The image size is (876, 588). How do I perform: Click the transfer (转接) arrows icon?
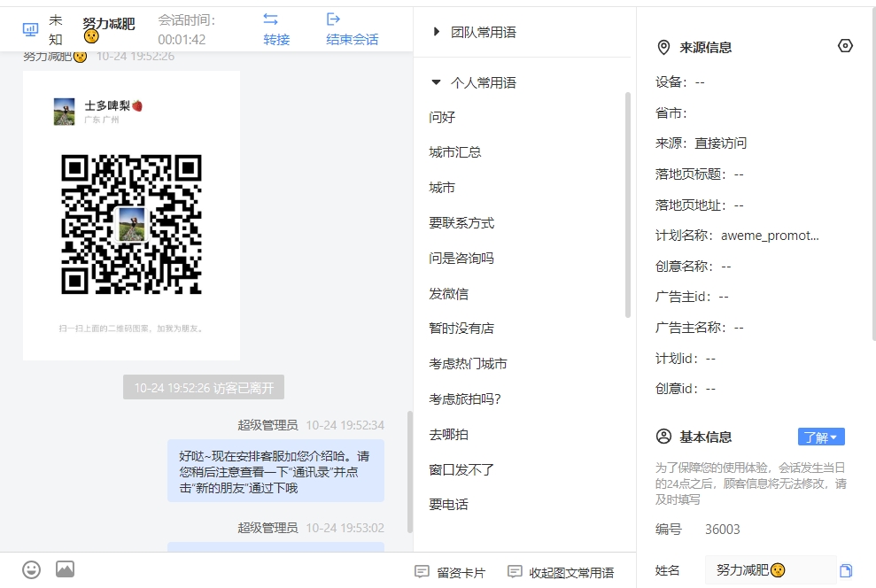(x=270, y=19)
